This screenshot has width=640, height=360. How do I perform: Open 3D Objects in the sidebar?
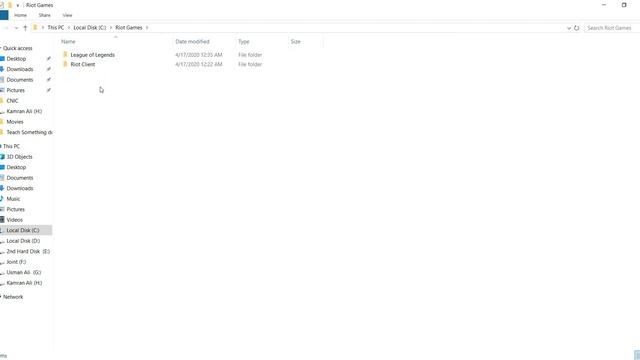[x=19, y=157]
